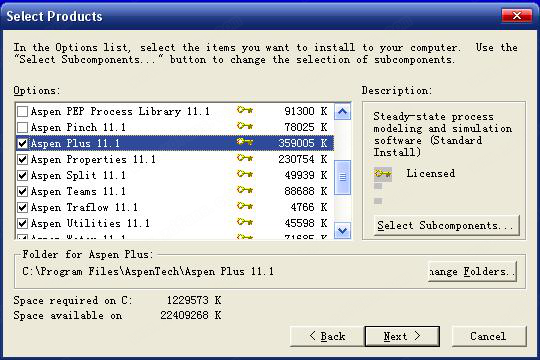Click the Change Folders button
The image size is (540, 360).
tap(472, 271)
